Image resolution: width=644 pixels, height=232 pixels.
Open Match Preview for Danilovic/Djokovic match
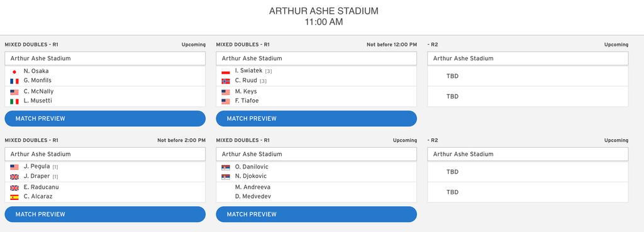[316, 214]
